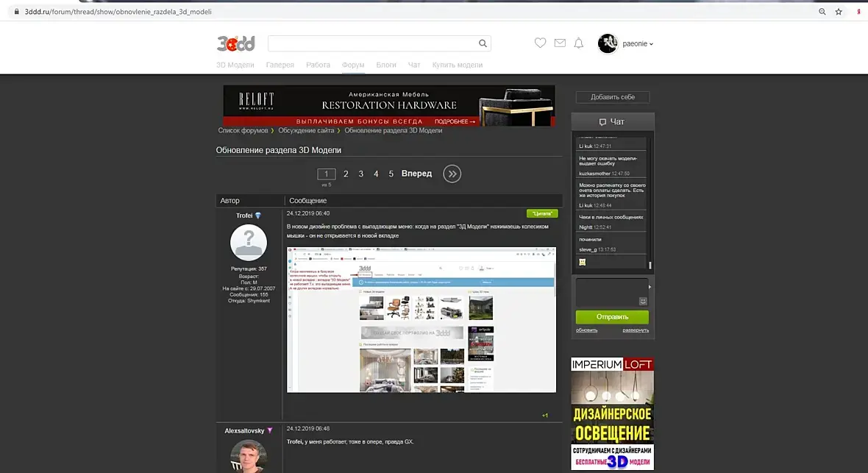Click the small arrow beside chat input
Screen dimensions: 868x473
click(x=650, y=287)
